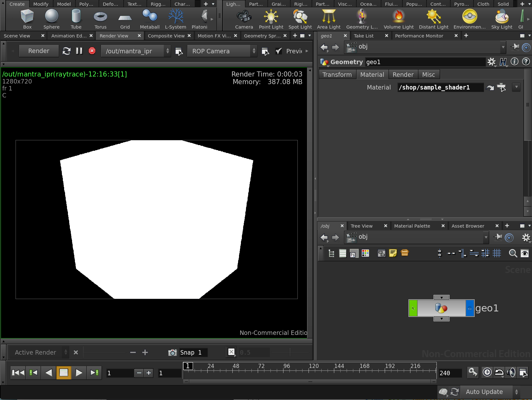Toggle the Preview checkbox in Render View
This screenshot has width=532, height=400.
pyautogui.click(x=279, y=51)
